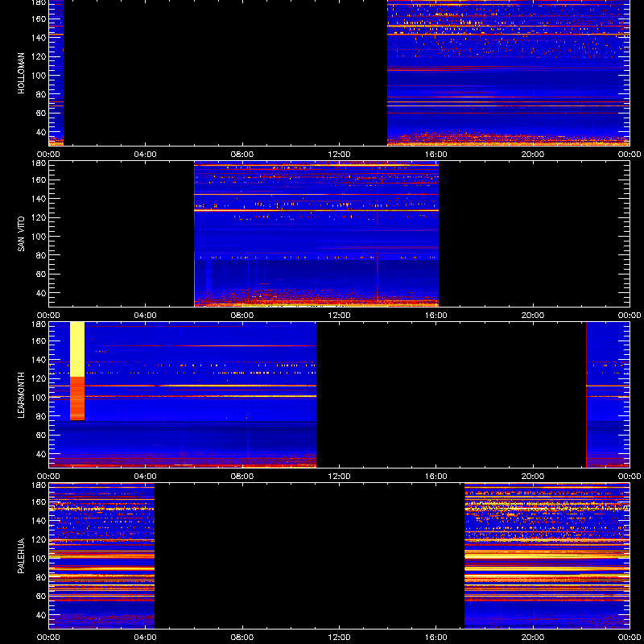This screenshot has height=644, width=644.
Task: Pick the 20:00 time label under San Vito panel
Action: click(x=533, y=316)
